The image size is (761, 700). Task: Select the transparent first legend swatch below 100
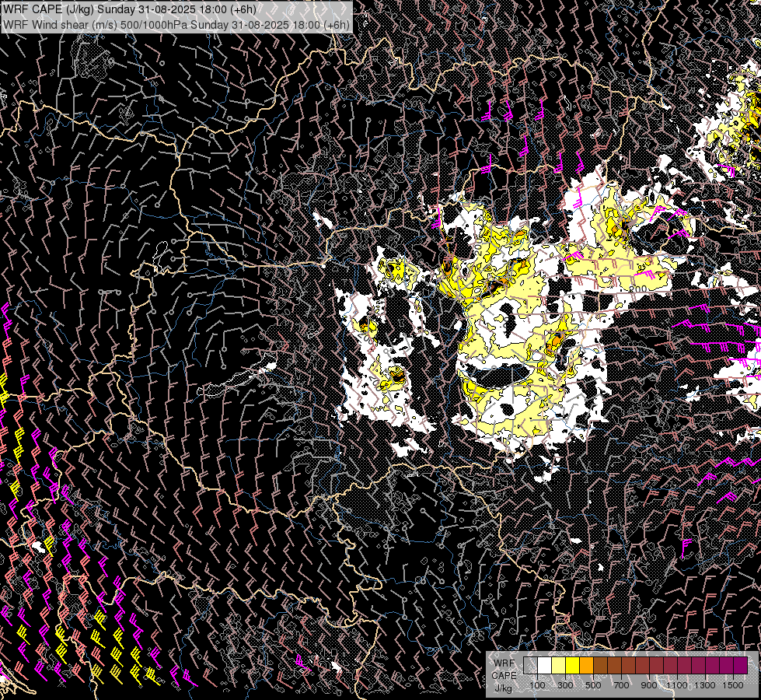(x=530, y=665)
